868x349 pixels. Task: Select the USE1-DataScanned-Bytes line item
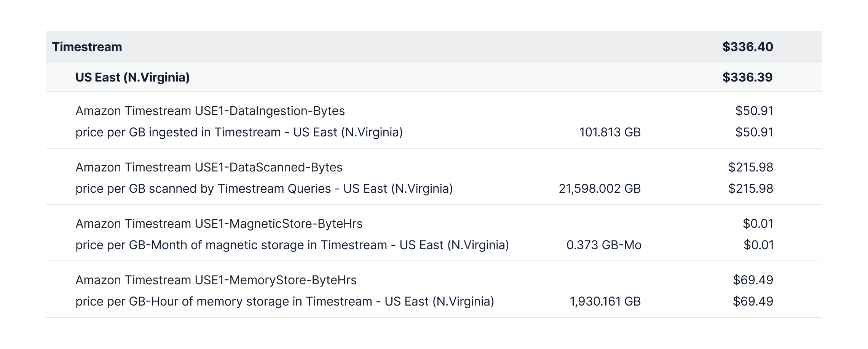click(x=209, y=167)
